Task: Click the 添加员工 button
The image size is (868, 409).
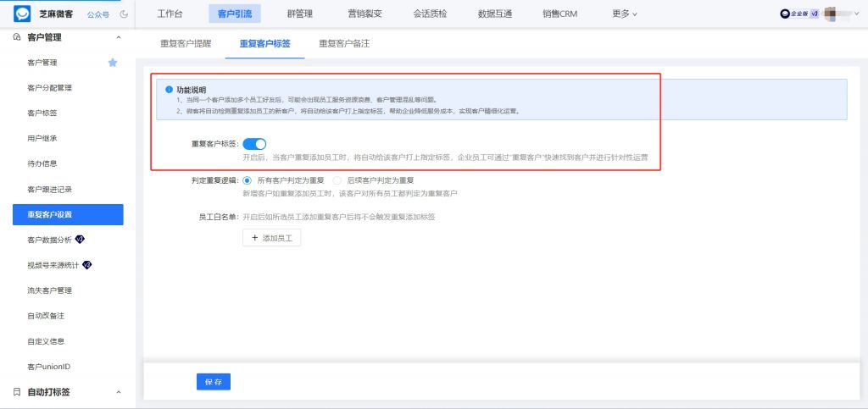Action: click(272, 239)
